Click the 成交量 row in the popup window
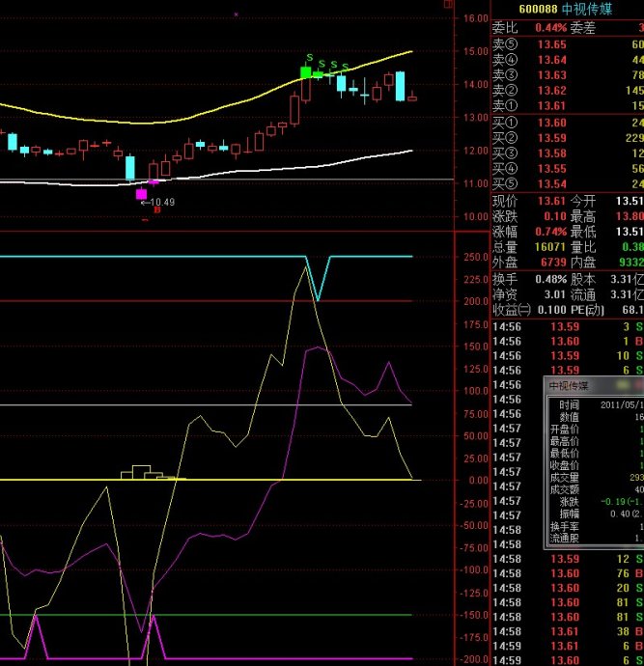 click(x=596, y=478)
